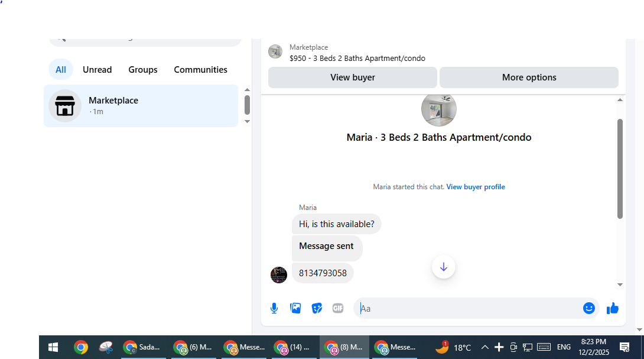
Task: Send a thumbs-up like
Action: 612,308
